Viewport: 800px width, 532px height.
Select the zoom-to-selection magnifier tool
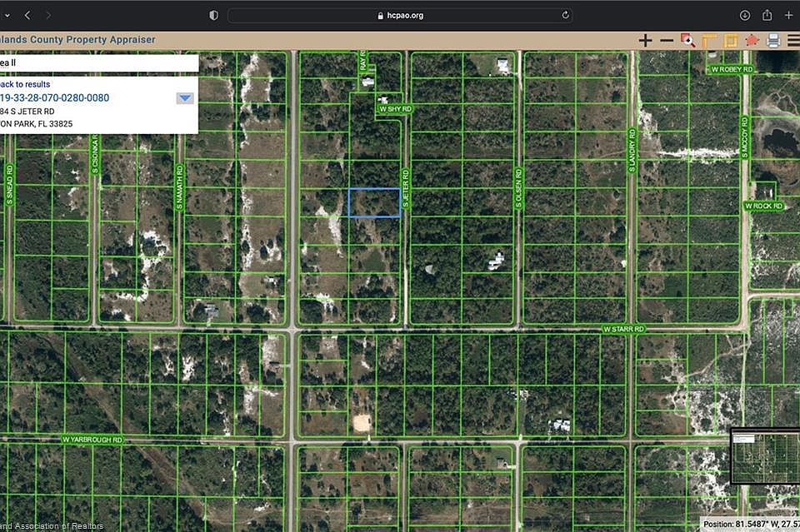pyautogui.click(x=687, y=40)
